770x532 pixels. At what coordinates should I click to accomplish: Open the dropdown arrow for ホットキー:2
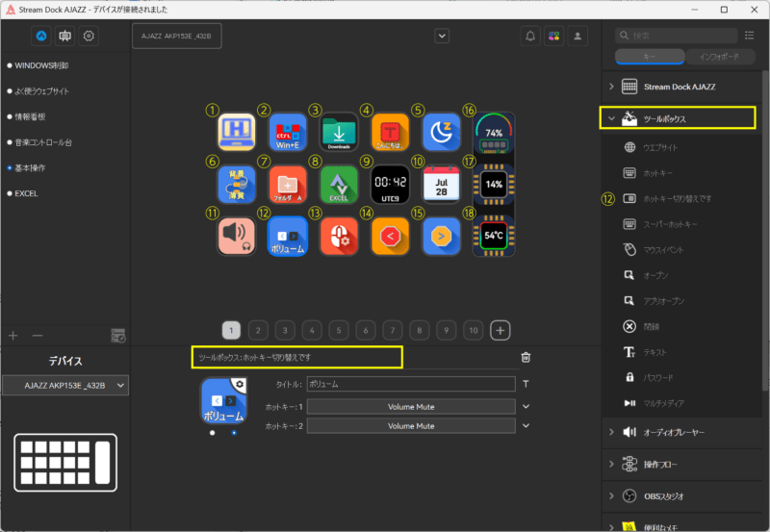click(x=526, y=425)
